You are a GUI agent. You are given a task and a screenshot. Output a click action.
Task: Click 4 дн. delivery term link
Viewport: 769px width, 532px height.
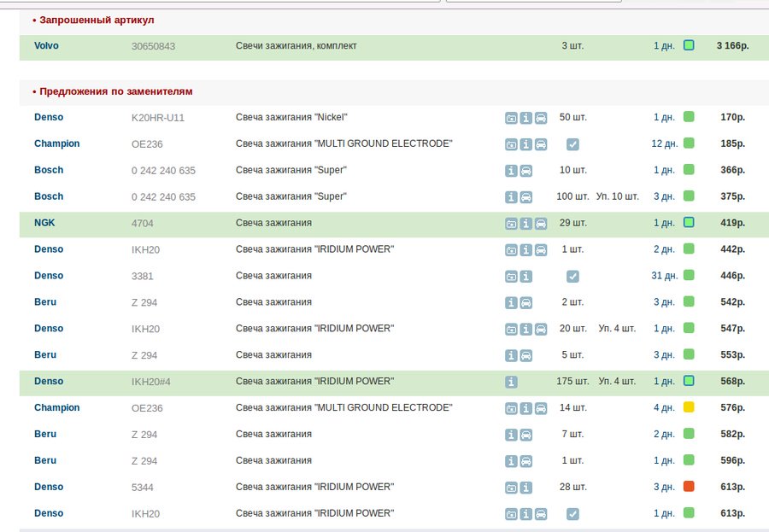(664, 407)
